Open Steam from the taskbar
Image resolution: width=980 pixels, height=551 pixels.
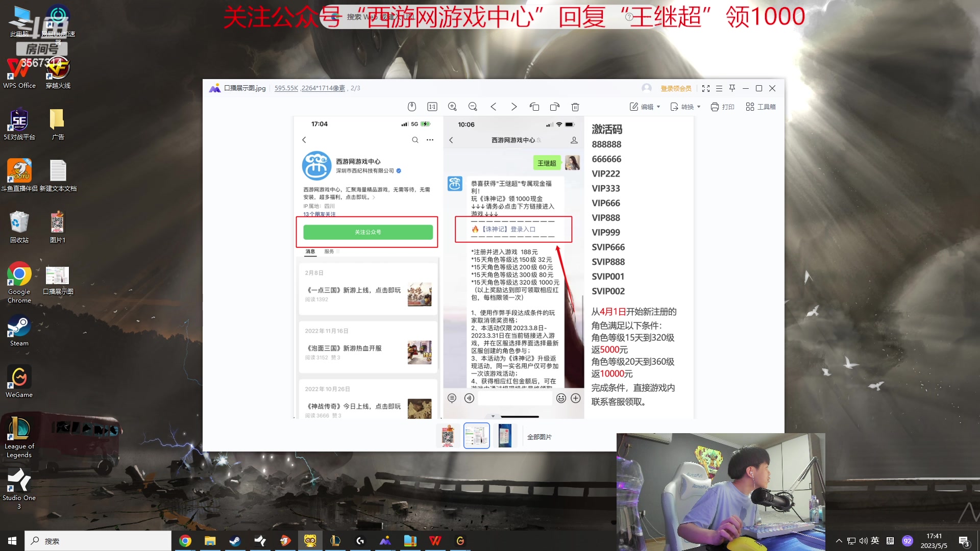[x=235, y=541]
